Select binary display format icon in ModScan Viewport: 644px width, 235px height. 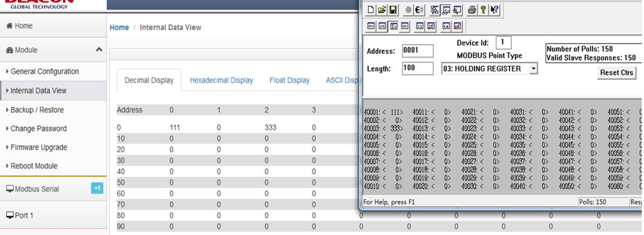(x=371, y=26)
